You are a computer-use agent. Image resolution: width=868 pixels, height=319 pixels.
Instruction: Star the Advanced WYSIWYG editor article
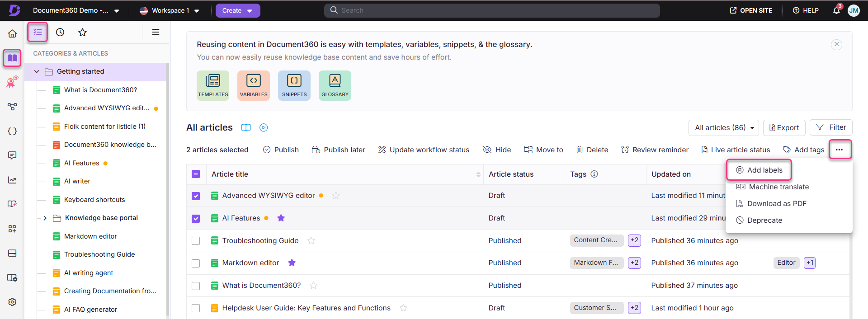(x=336, y=195)
